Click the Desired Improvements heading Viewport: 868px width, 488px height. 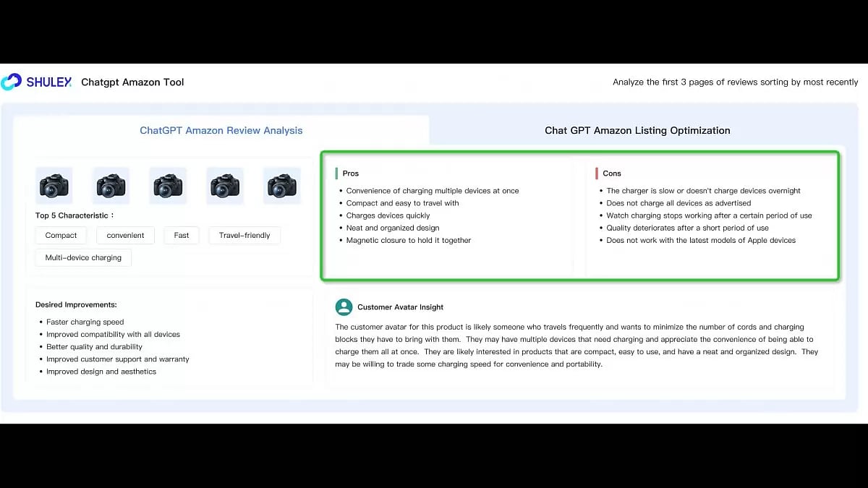76,305
